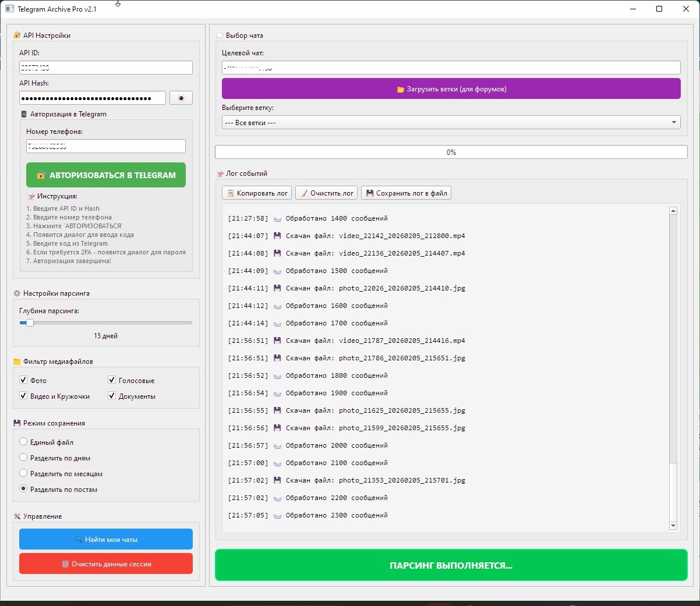Image resolution: width=700 pixels, height=606 pixels.
Task: Click the lock icon on the authorize button
Action: [x=41, y=175]
